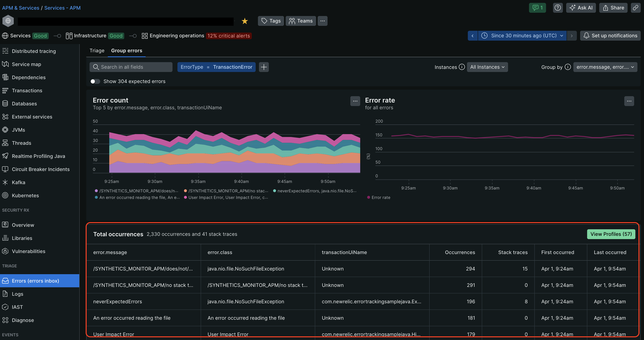Toggle Show 304 expected errors switch
The width and height of the screenshot is (644, 340).
click(95, 81)
